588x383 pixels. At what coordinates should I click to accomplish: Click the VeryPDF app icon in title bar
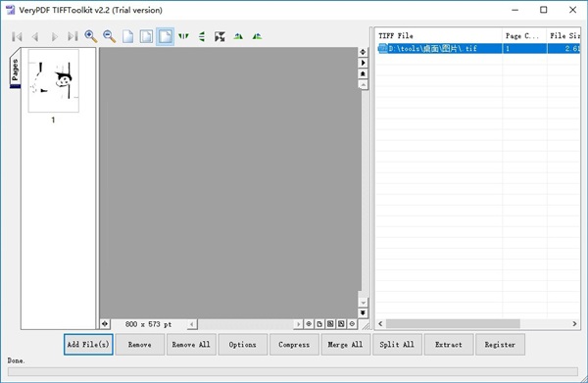(10, 10)
